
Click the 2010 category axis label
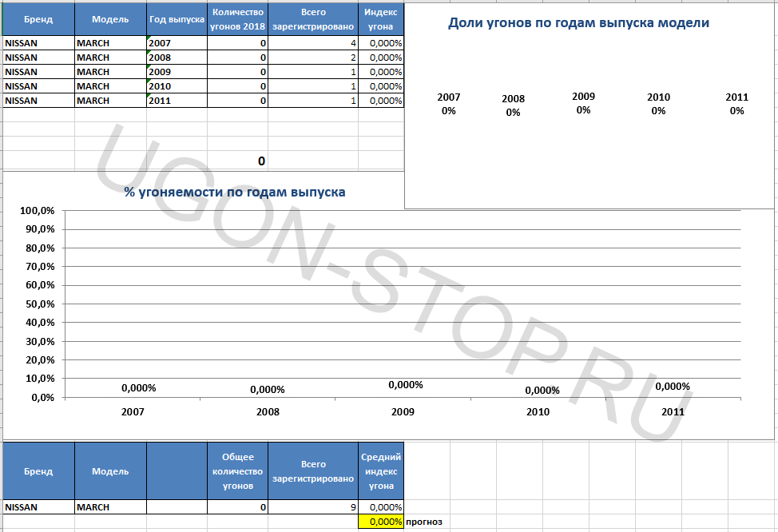(x=538, y=411)
